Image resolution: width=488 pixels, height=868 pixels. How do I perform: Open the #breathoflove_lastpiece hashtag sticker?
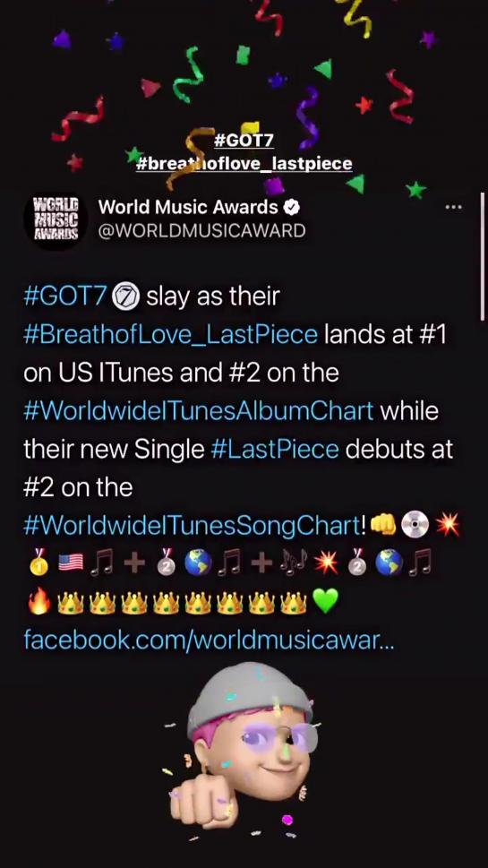pyautogui.click(x=244, y=163)
